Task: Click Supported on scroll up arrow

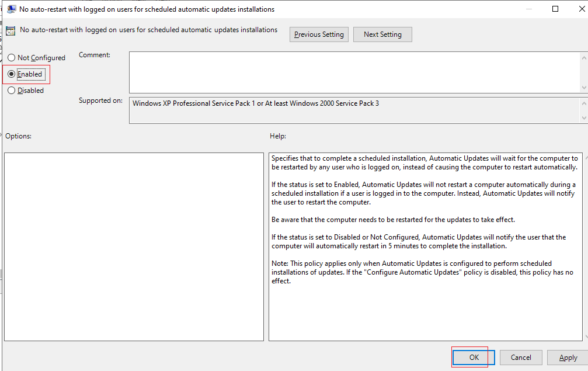Action: tap(584, 103)
